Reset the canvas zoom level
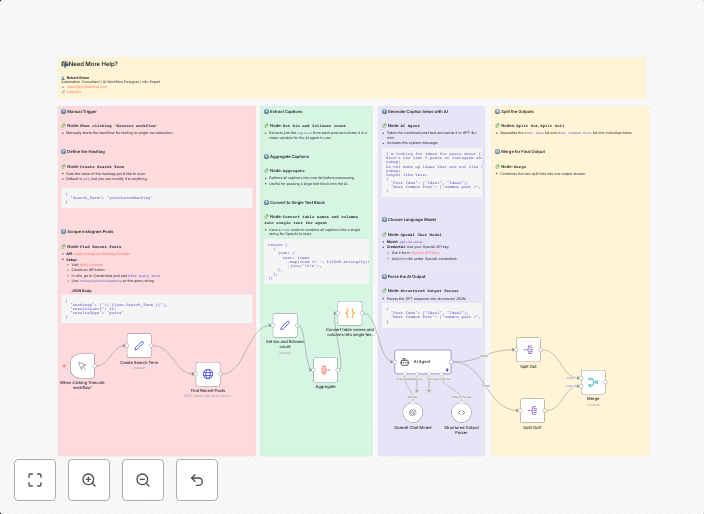The height and width of the screenshot is (514, 704). click(x=197, y=480)
